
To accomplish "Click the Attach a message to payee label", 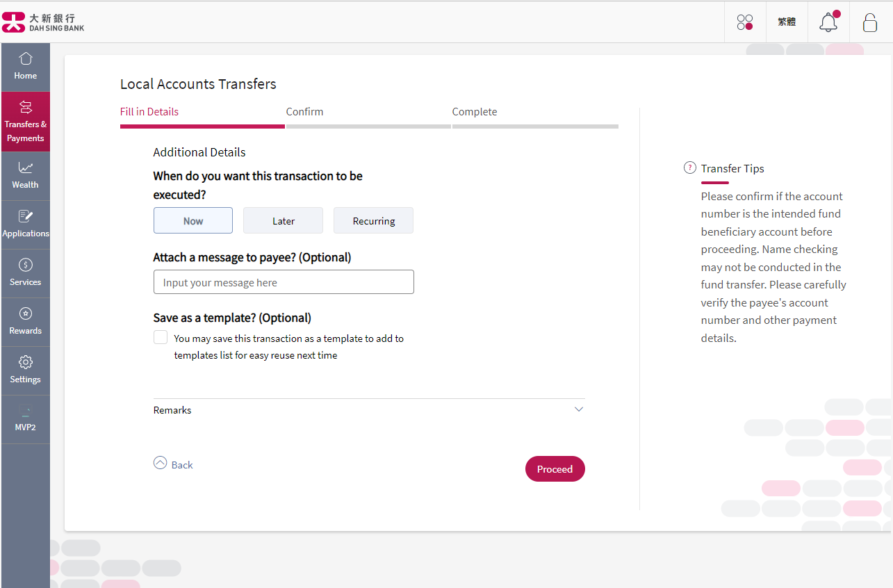I will [x=252, y=257].
